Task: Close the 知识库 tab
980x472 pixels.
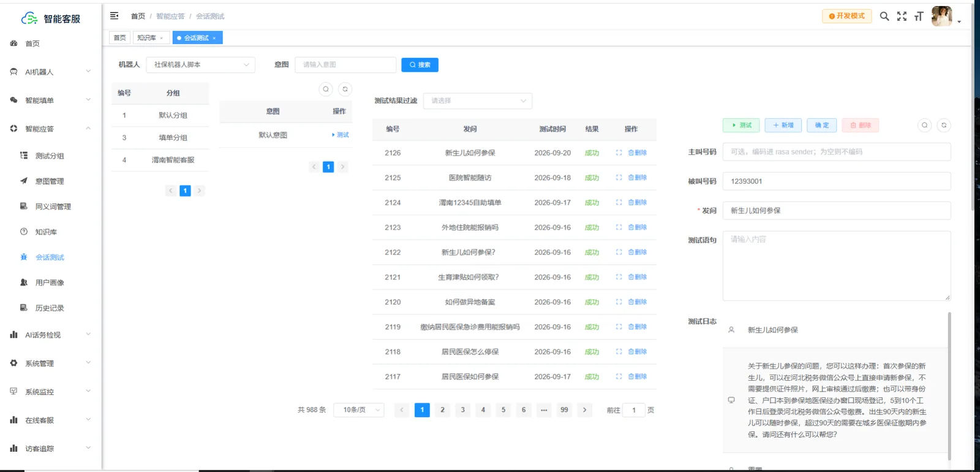Action: coord(161,38)
